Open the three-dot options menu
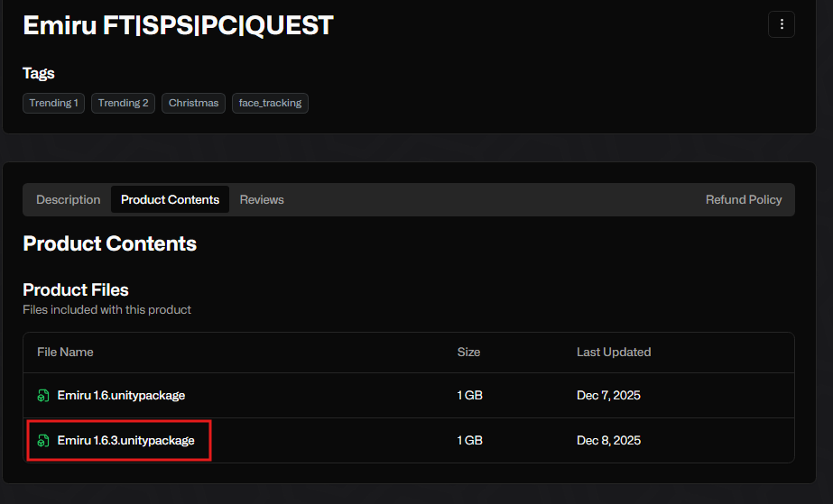833x504 pixels. (781, 24)
